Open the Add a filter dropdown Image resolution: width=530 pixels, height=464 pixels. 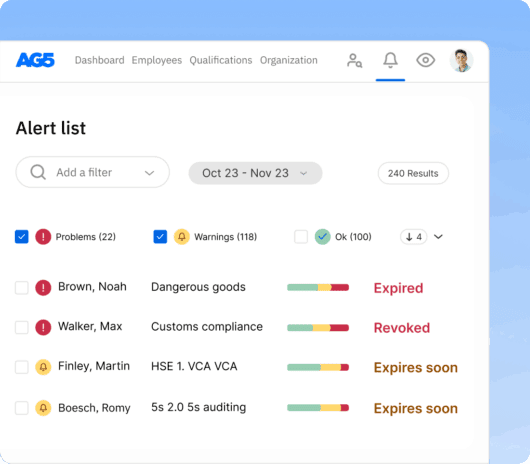click(x=92, y=172)
